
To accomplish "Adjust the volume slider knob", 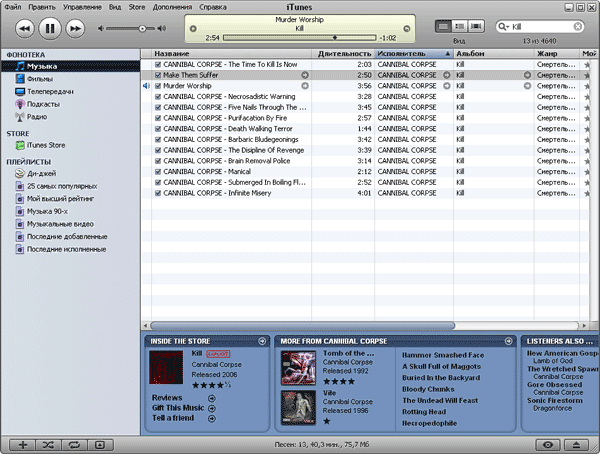I will 142,28.
